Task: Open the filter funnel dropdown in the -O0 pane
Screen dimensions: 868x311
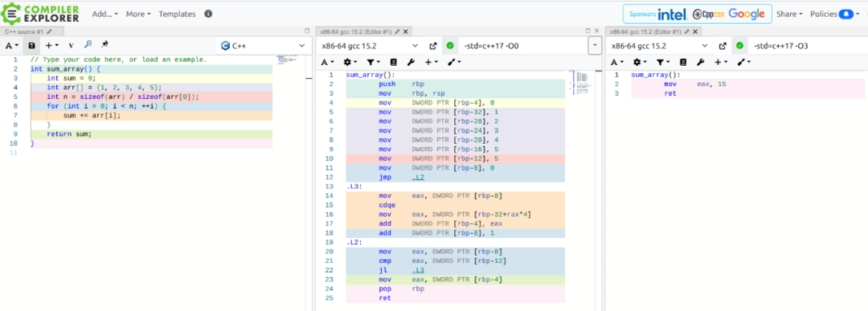Action: [373, 63]
